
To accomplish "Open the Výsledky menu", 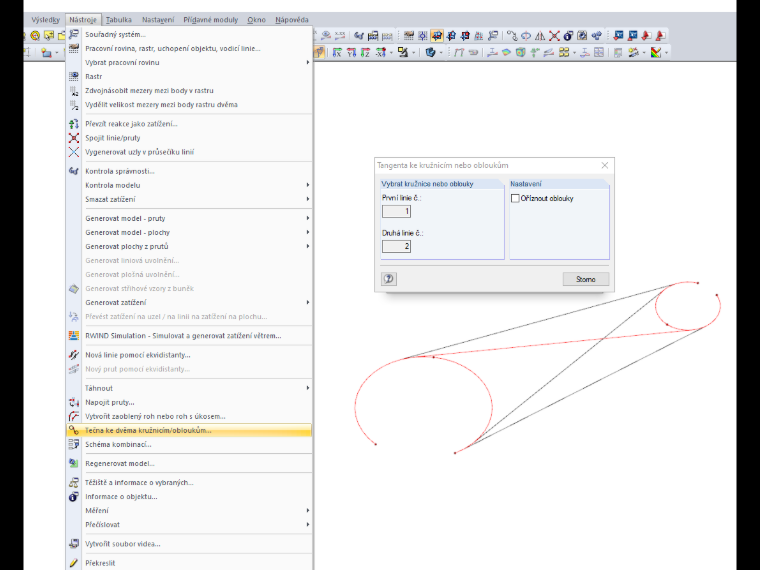I will tap(46, 20).
